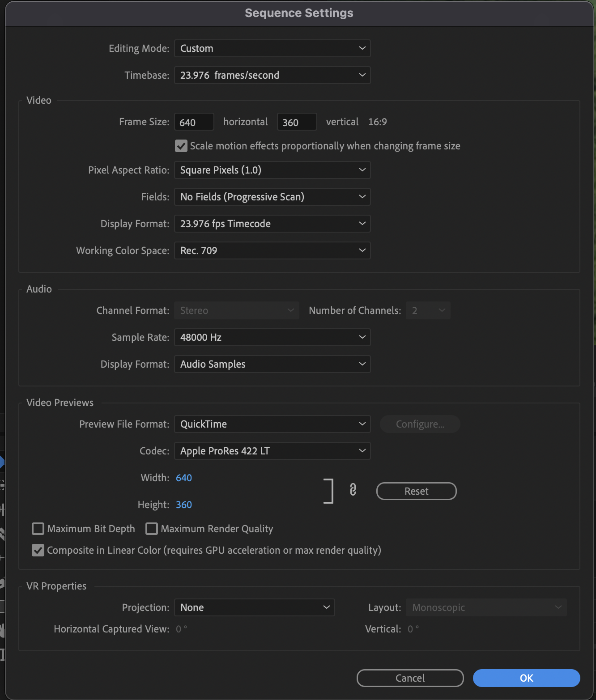Enable Maximum Render Quality checkbox
This screenshot has height=700, width=596.
point(152,529)
